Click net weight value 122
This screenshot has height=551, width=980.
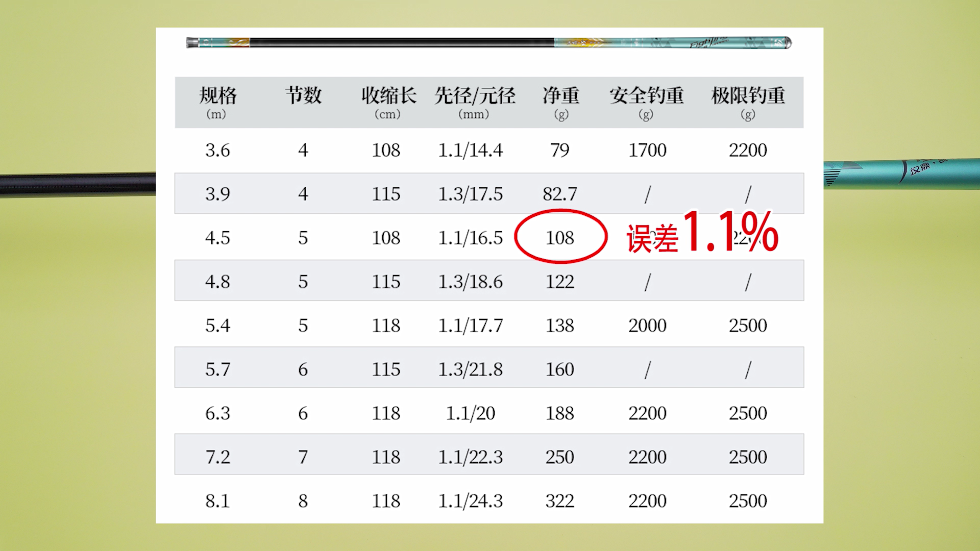(560, 282)
